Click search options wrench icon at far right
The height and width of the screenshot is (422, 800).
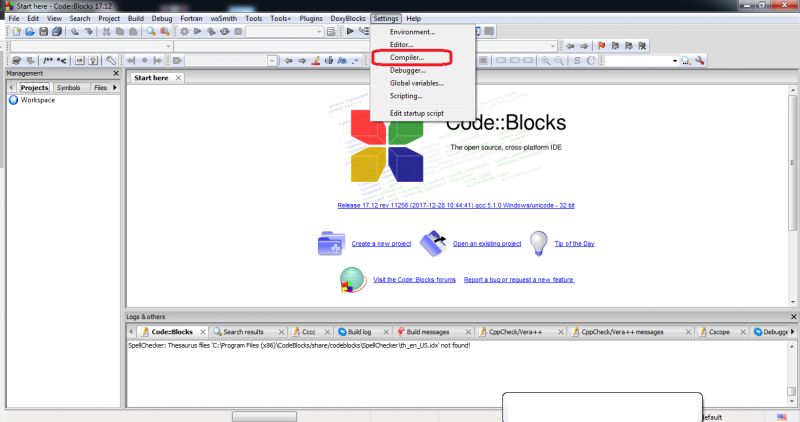(699, 61)
